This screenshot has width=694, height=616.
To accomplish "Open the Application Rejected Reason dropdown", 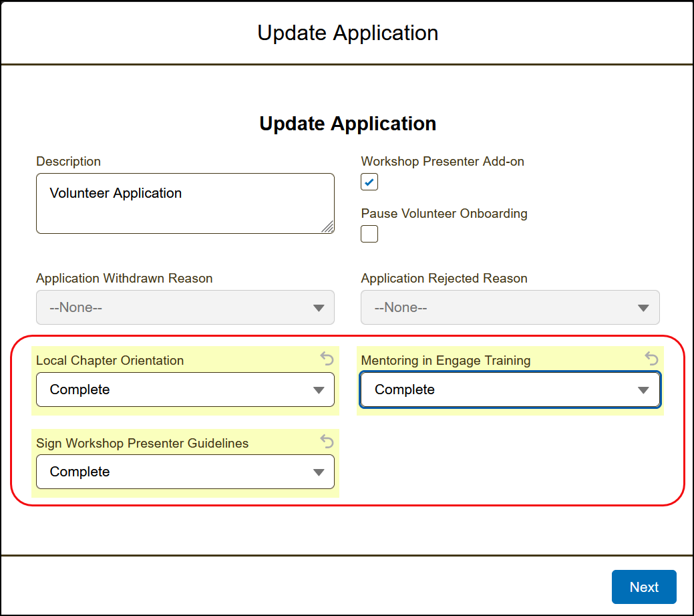I will pyautogui.click(x=510, y=307).
